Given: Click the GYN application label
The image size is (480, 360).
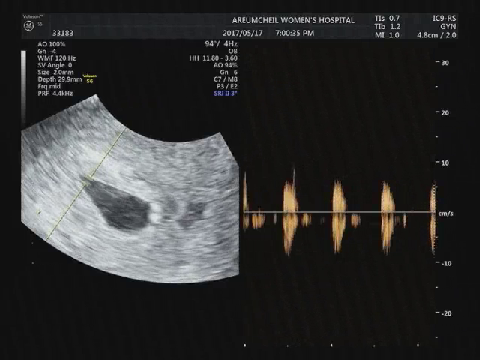Looking at the screenshot, I should pos(448,27).
